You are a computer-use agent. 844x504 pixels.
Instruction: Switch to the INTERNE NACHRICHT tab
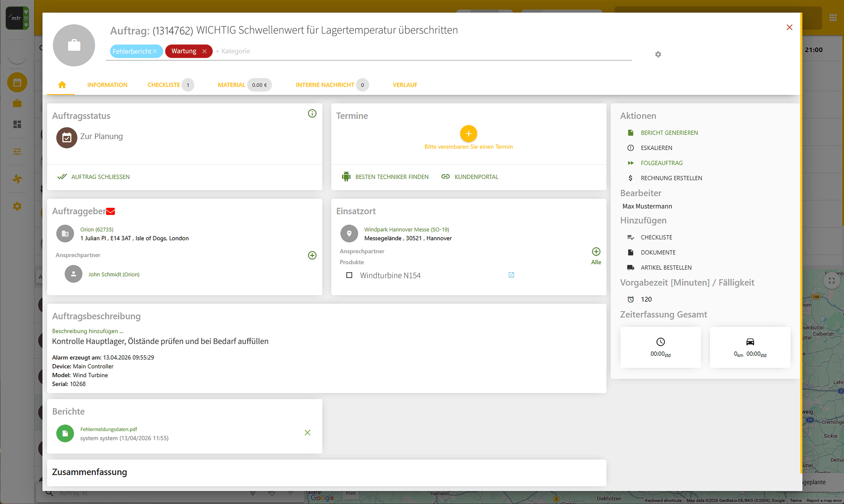pos(332,85)
